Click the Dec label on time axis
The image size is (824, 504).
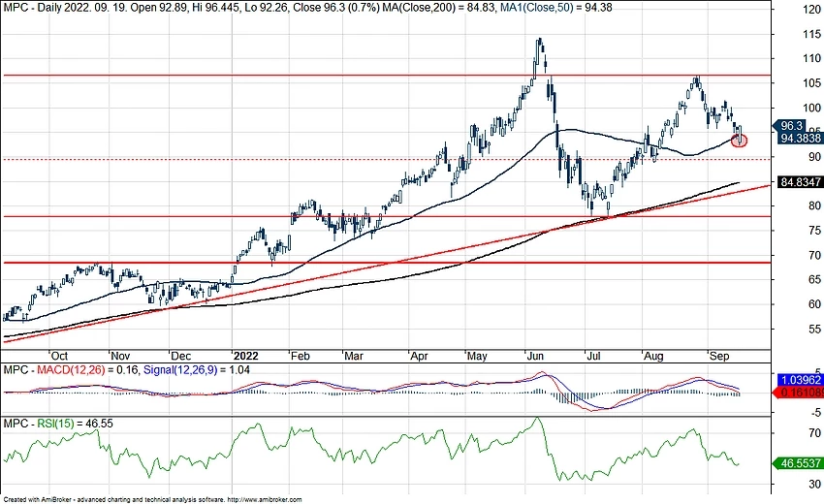point(180,356)
